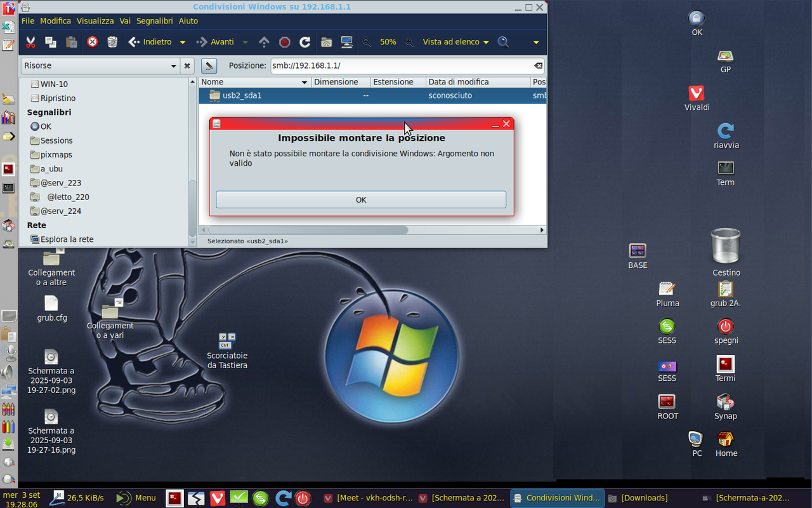Open the Segnalibri menu
Screen dimensions: 812x508
pos(154,21)
